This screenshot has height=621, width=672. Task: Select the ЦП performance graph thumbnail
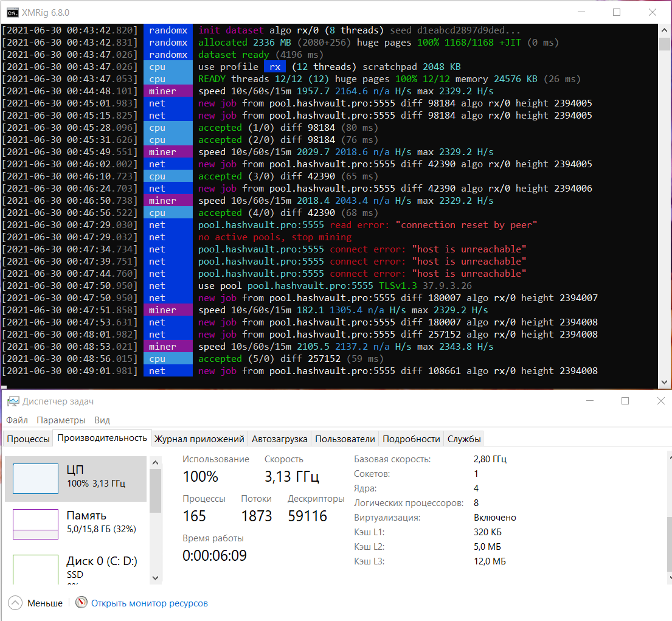[x=35, y=478]
